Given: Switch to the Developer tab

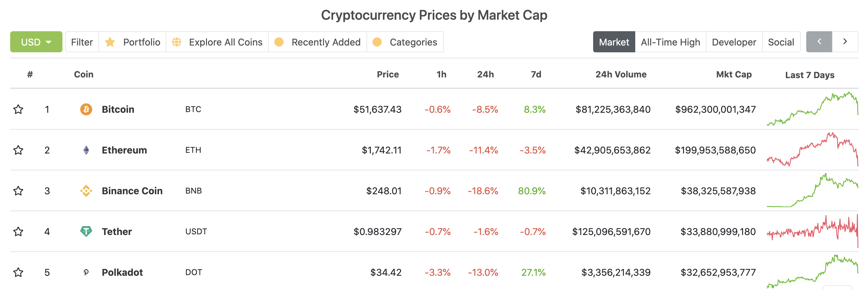Looking at the screenshot, I should pyautogui.click(x=734, y=42).
